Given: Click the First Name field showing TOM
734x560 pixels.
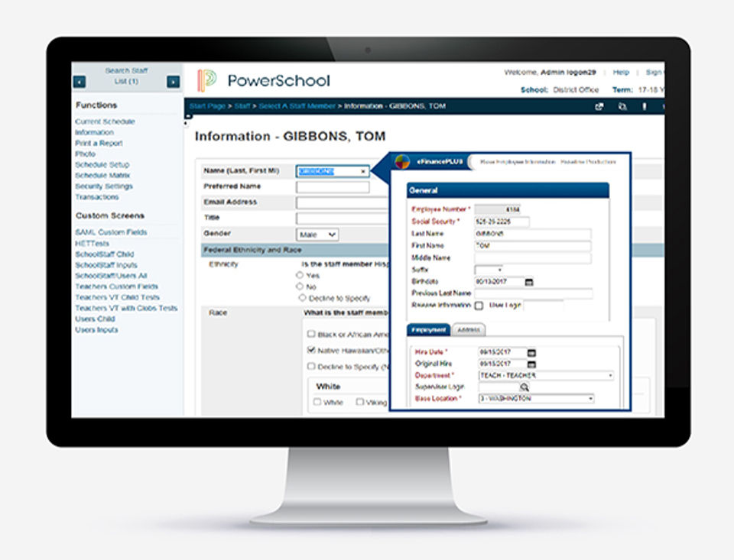Looking at the screenshot, I should [x=533, y=246].
